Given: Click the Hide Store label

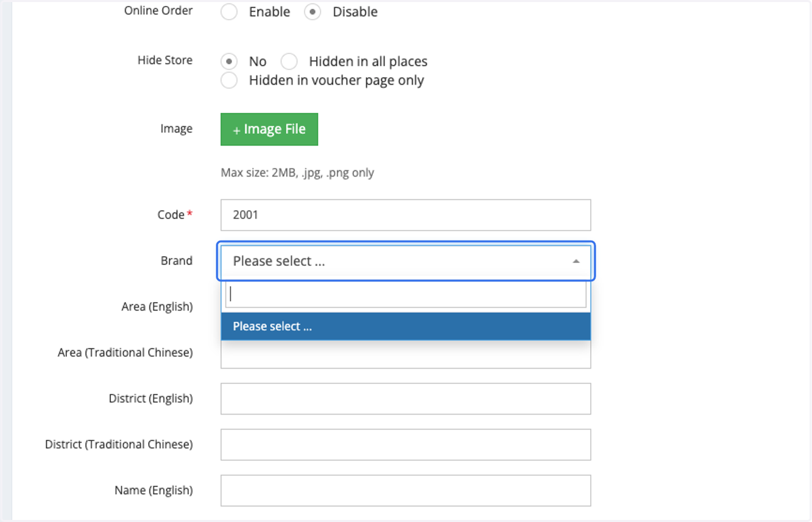Looking at the screenshot, I should point(165,60).
